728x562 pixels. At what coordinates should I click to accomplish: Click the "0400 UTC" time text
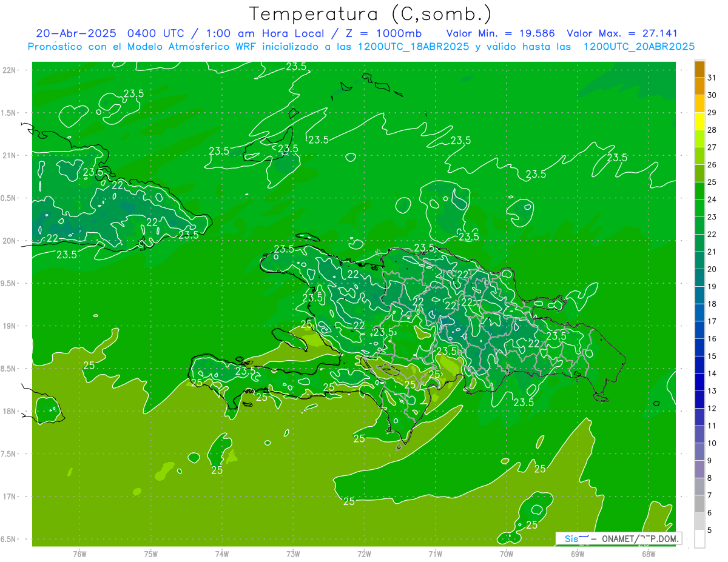click(x=154, y=33)
